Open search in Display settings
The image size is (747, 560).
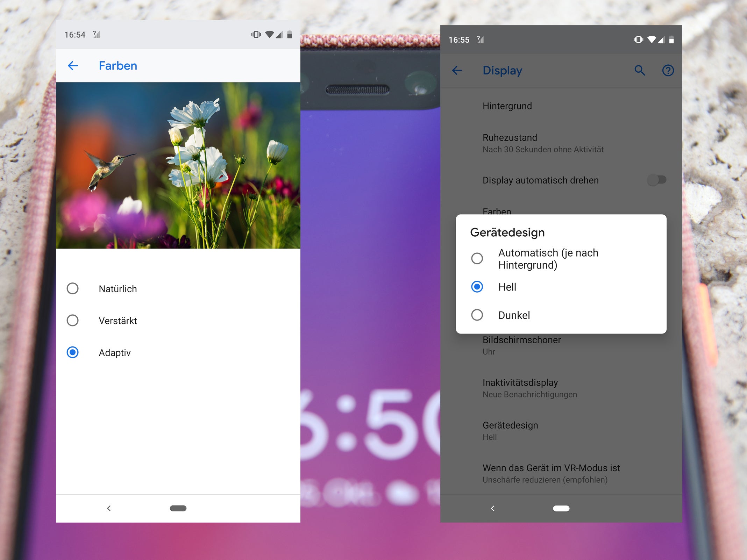[640, 71]
